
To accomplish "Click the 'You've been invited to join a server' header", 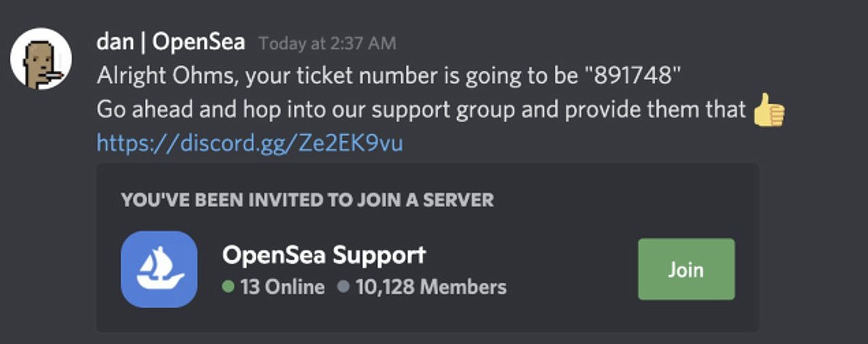I will pos(307,200).
